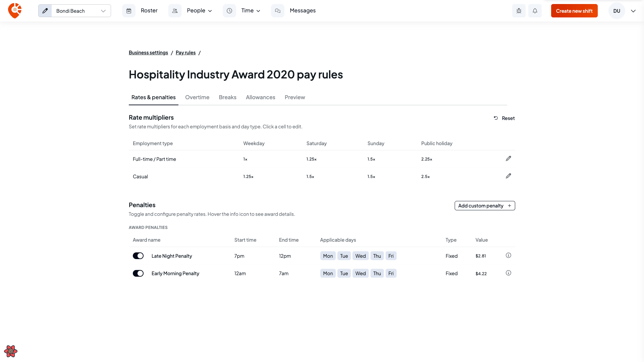Expand the Time menu
The width and height of the screenshot is (644, 362).
[251, 11]
